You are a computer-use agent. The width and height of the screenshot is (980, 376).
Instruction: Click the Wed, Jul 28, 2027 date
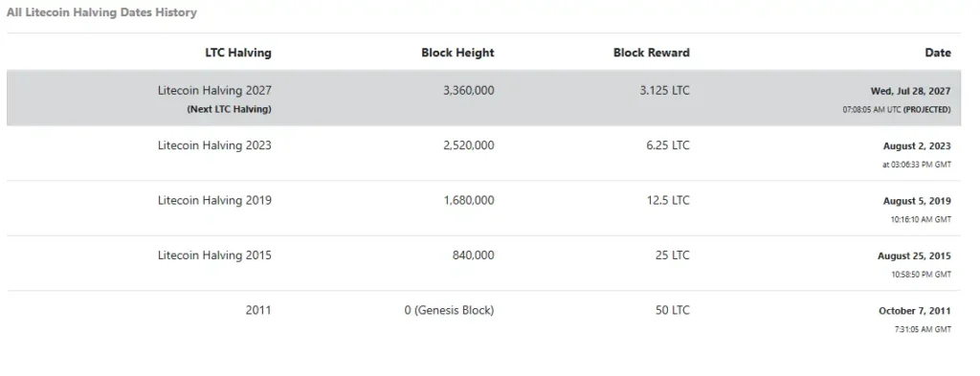click(911, 91)
